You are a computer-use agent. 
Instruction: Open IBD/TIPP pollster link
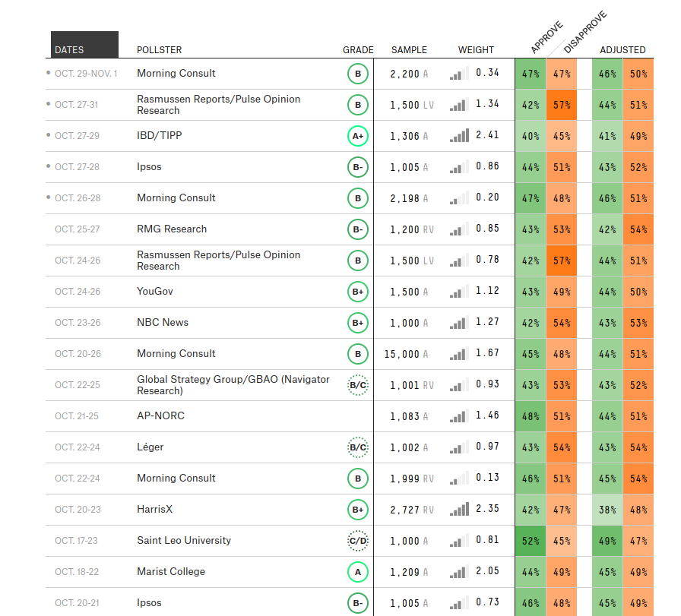tap(160, 135)
